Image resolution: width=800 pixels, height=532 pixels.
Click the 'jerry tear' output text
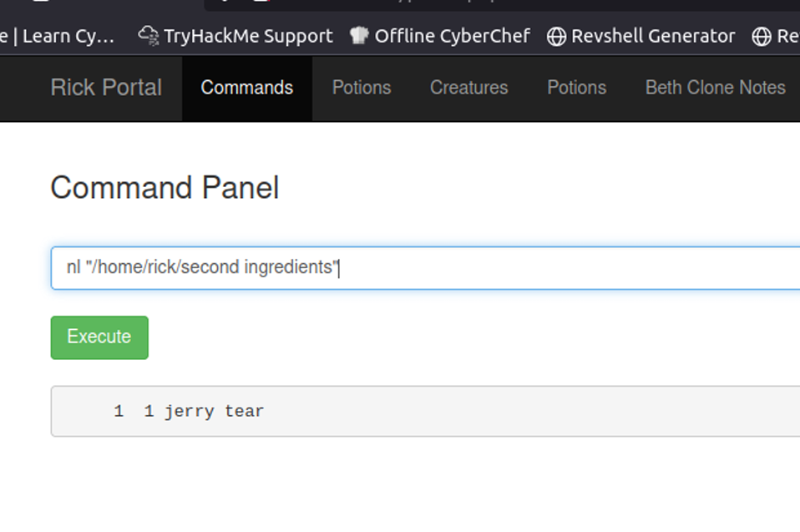[x=214, y=411]
